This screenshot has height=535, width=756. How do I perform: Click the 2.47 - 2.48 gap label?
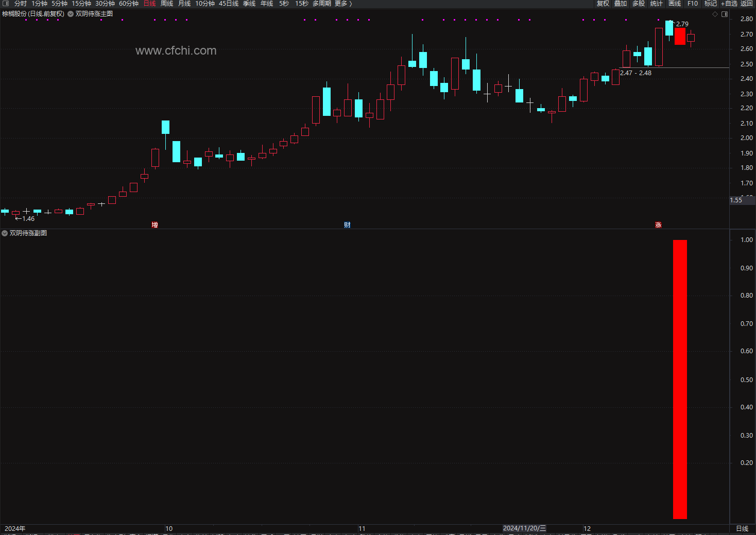tap(636, 73)
